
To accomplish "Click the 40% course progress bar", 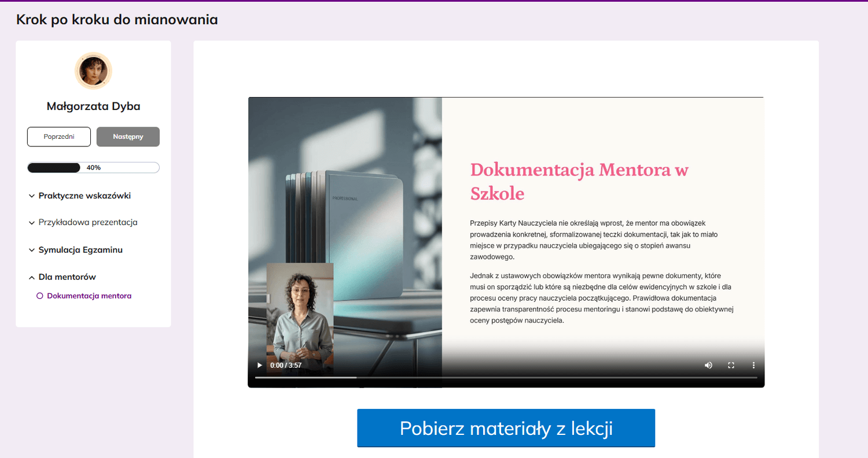I will tap(93, 168).
